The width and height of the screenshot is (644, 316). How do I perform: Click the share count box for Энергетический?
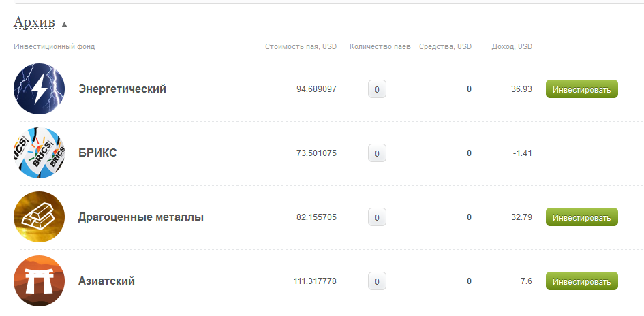tap(377, 89)
